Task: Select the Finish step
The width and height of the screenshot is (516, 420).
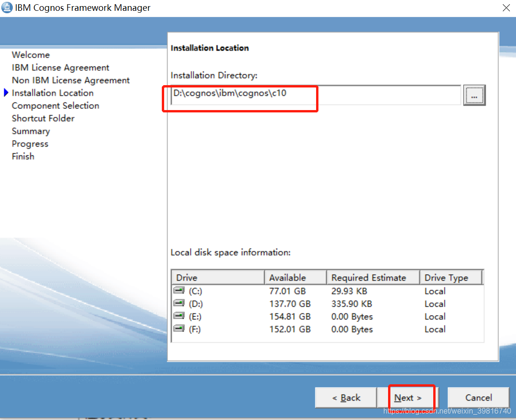Action: pos(23,156)
